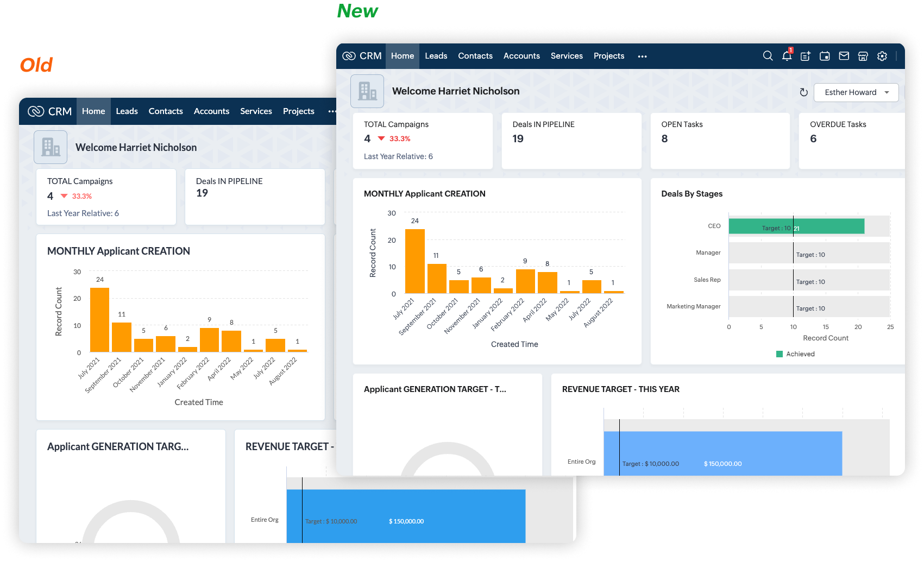924x562 pixels.
Task: Open the settings gear icon
Action: [882, 56]
